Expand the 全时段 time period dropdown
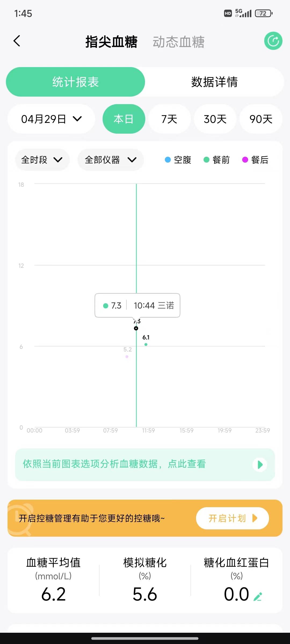Image resolution: width=290 pixels, height=644 pixels. click(x=42, y=160)
